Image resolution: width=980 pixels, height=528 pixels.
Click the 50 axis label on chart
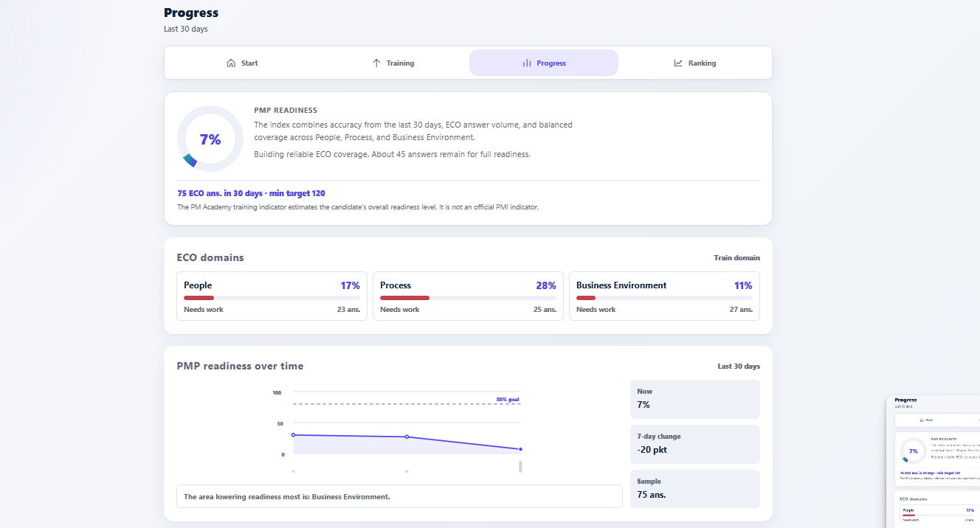279,424
